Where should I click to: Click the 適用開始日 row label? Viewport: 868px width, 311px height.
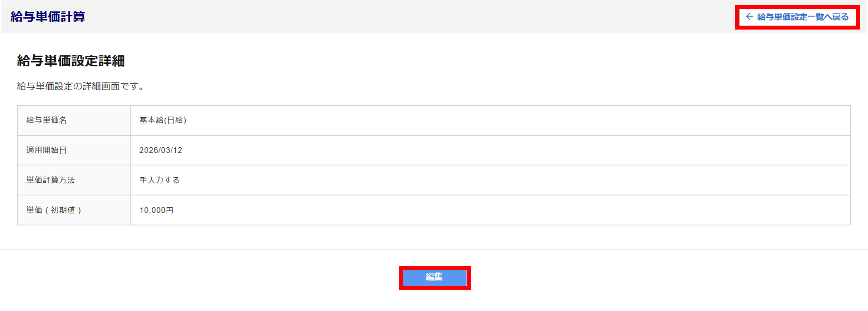pyautogui.click(x=46, y=150)
